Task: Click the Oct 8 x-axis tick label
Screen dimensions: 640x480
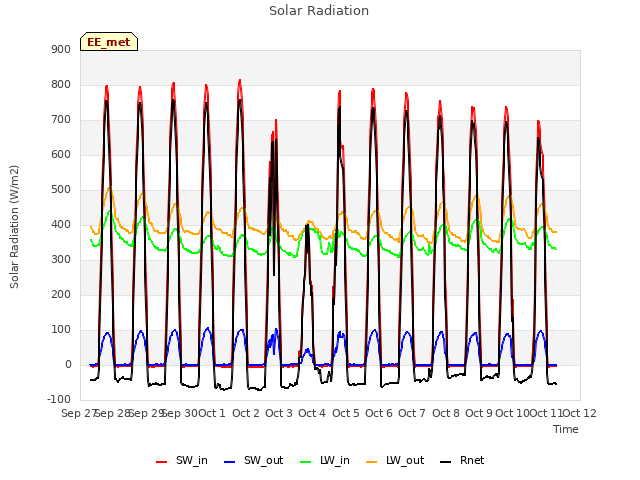Action: pos(446,413)
